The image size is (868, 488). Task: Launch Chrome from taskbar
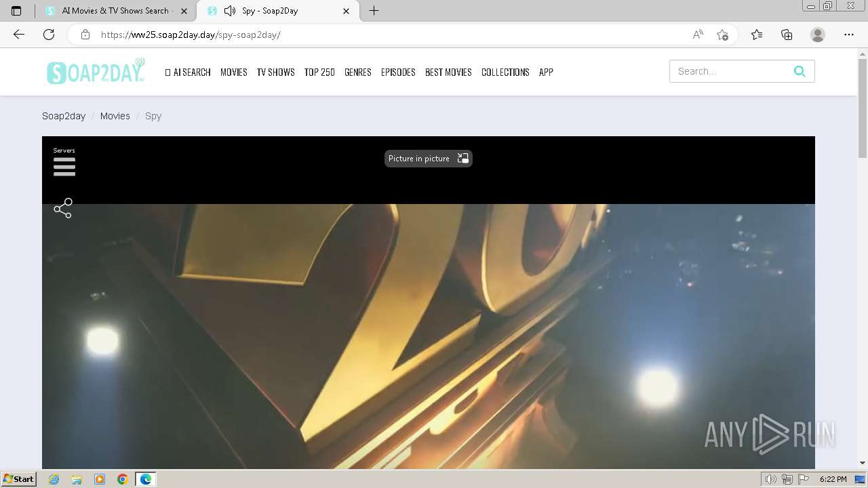123,479
